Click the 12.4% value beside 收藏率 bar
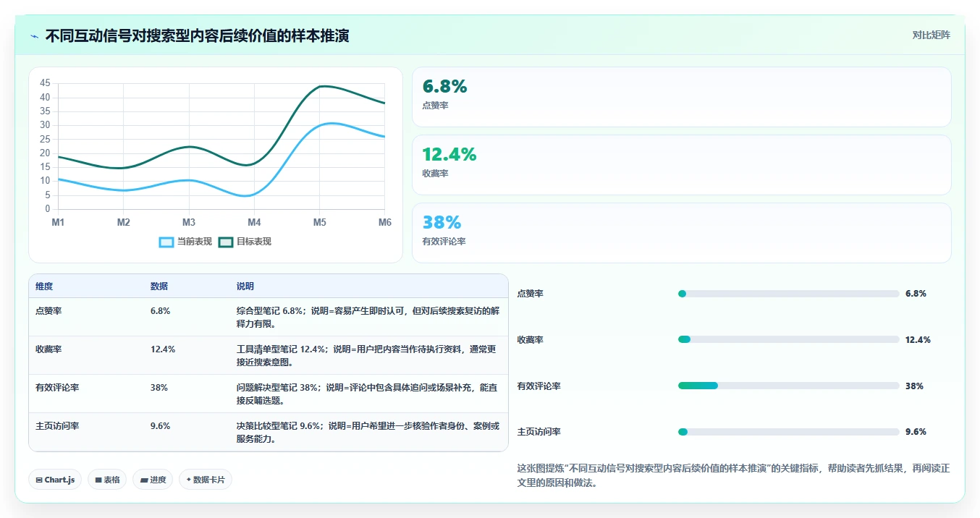Screen dimensions: 980x518 point(918,339)
